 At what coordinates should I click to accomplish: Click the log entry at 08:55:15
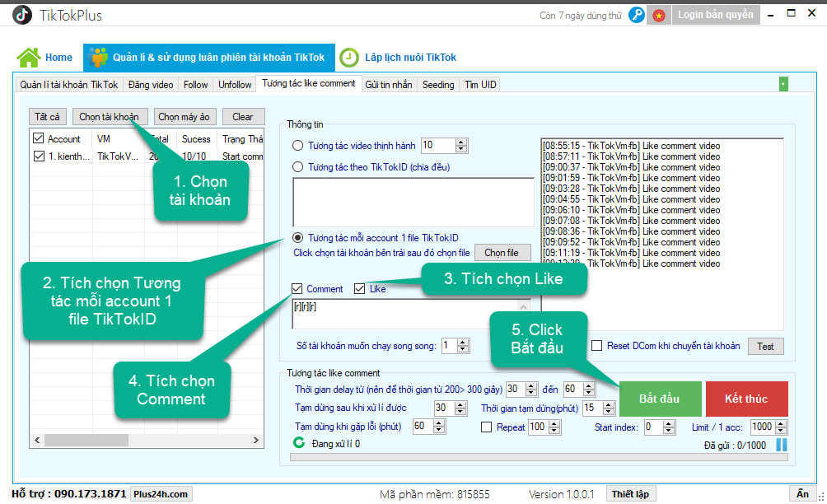coord(631,146)
